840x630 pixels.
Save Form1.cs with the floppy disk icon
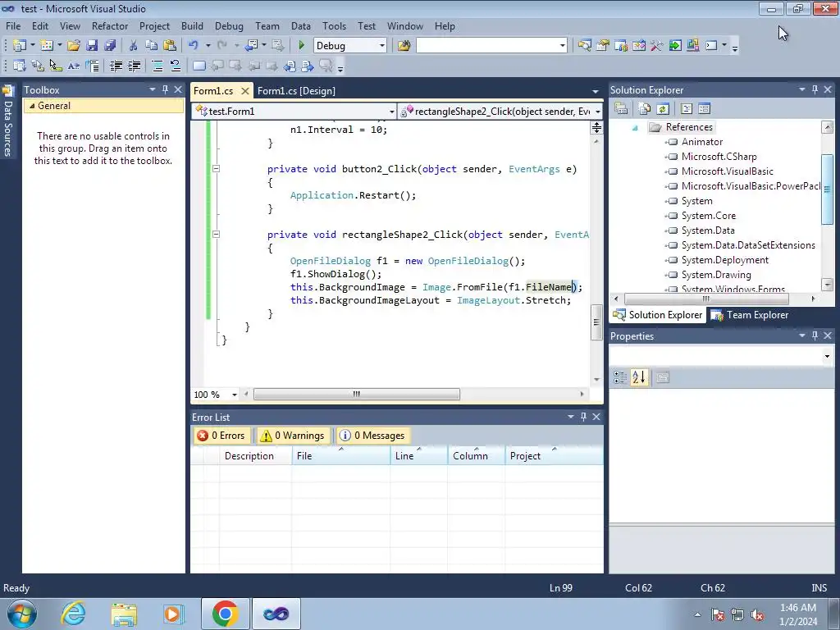click(x=92, y=46)
